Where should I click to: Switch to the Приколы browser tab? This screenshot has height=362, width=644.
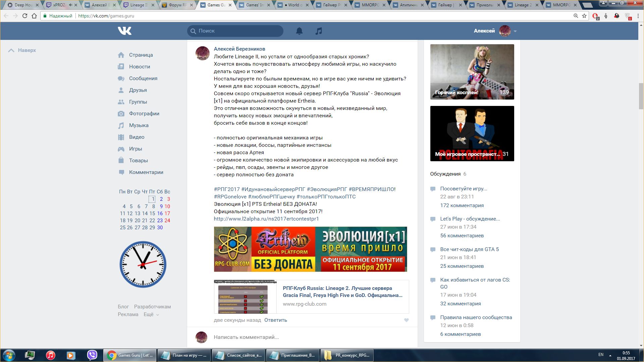tap(485, 5)
